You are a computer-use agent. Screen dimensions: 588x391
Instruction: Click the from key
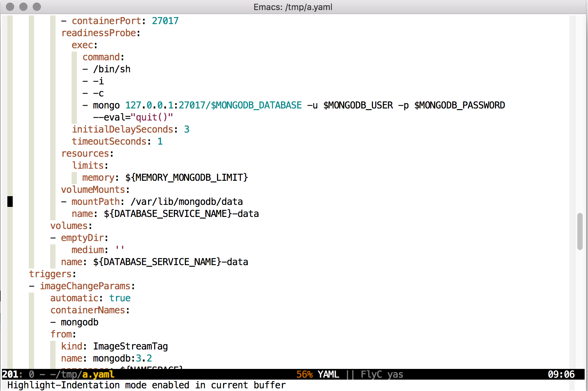coord(61,334)
